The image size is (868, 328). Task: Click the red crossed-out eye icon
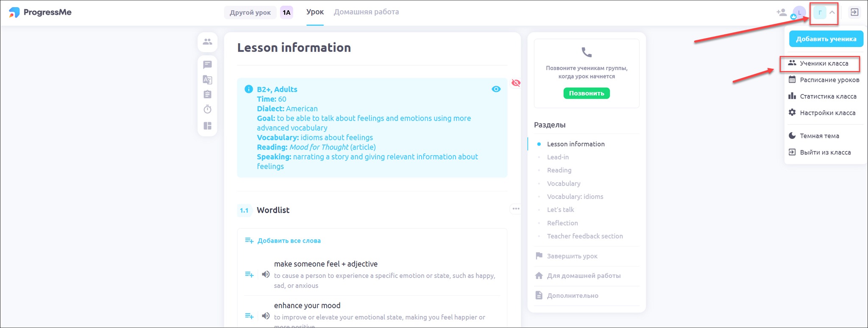pos(516,83)
